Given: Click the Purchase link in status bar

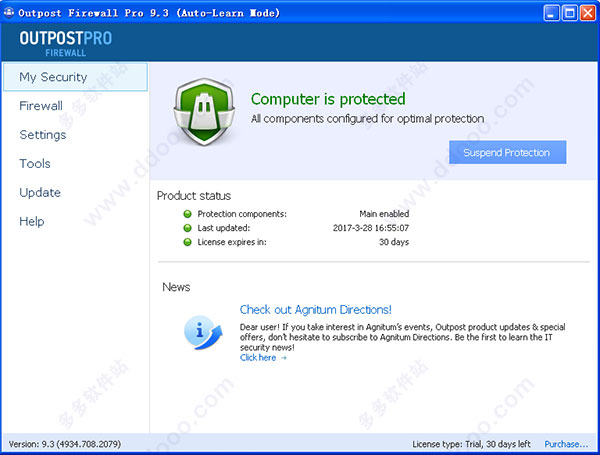Looking at the screenshot, I should point(566,444).
